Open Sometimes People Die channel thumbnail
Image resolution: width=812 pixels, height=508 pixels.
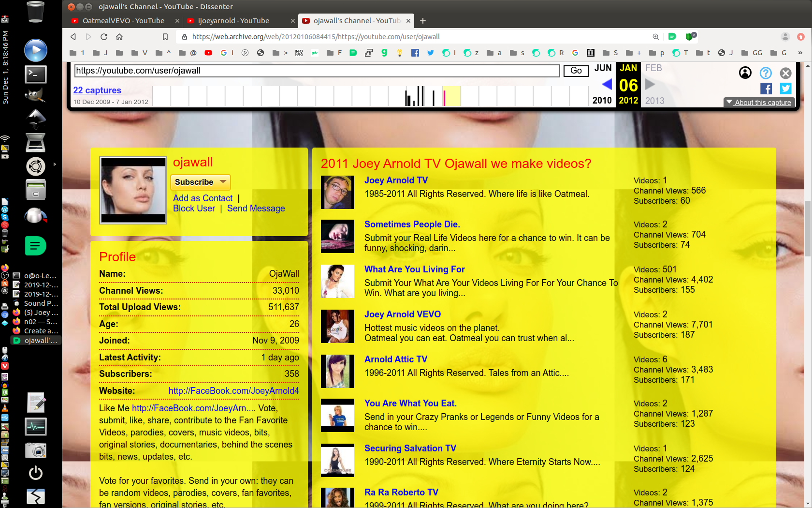pyautogui.click(x=337, y=236)
